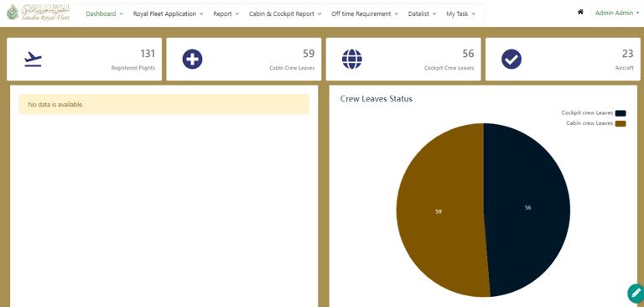Screen dimensions: 644x307
Task: Toggle Cockpit crew Leaves legend label
Action: (587, 113)
